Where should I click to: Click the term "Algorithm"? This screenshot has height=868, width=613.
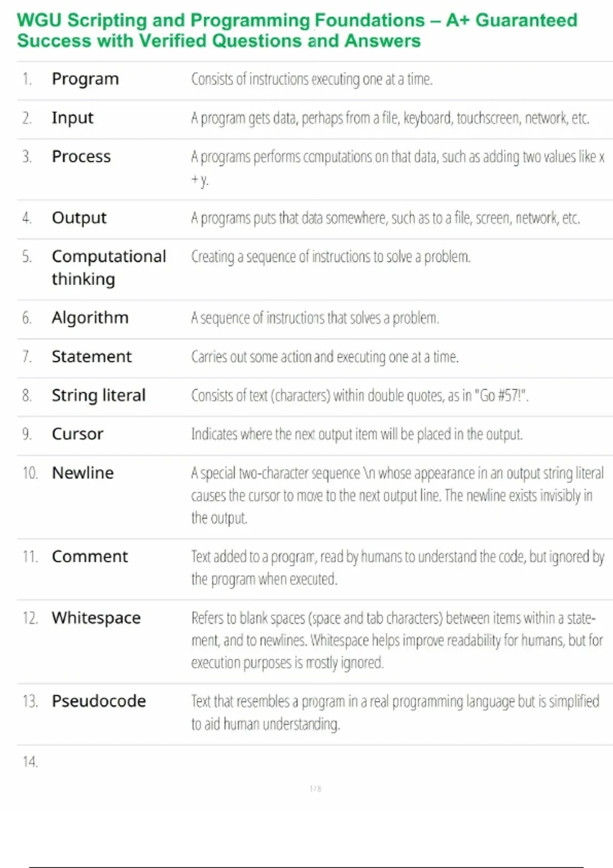(90, 318)
